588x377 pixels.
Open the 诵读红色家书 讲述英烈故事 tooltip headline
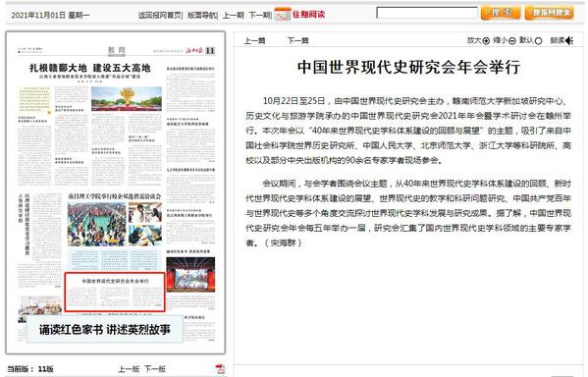coord(105,329)
